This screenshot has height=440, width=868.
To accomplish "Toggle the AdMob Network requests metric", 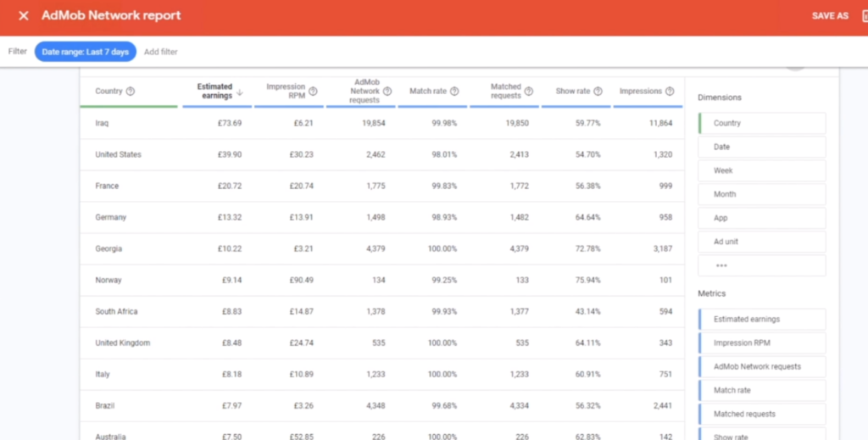I will pos(762,367).
